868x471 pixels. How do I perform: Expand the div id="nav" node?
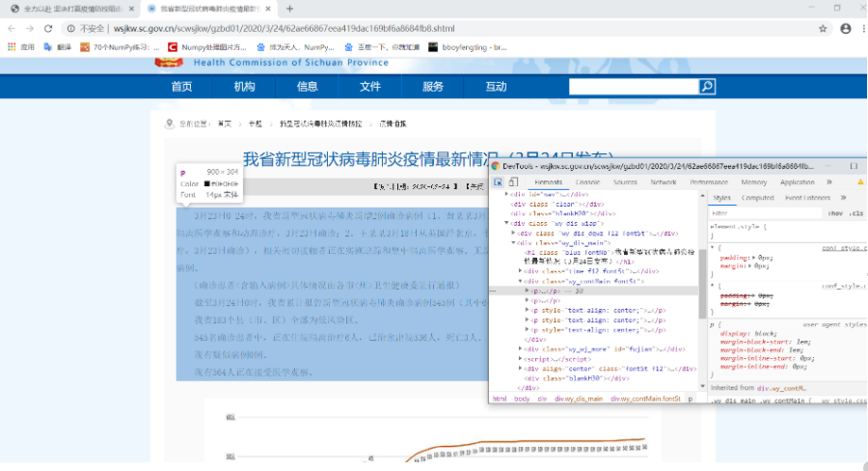pos(506,194)
